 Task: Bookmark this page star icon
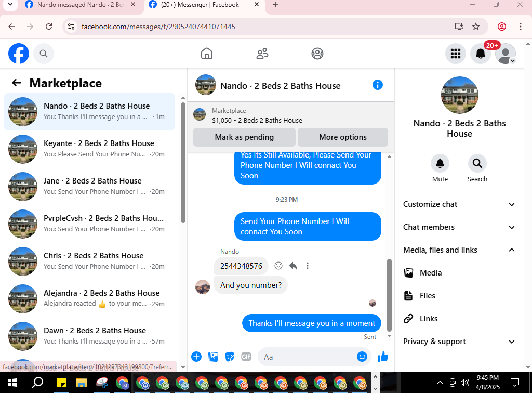476,27
